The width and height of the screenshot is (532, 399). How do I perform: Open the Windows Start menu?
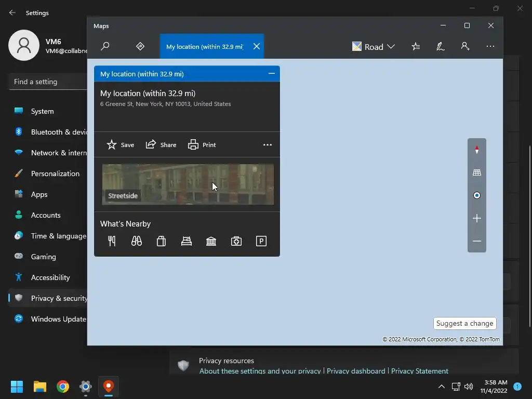[17, 386]
